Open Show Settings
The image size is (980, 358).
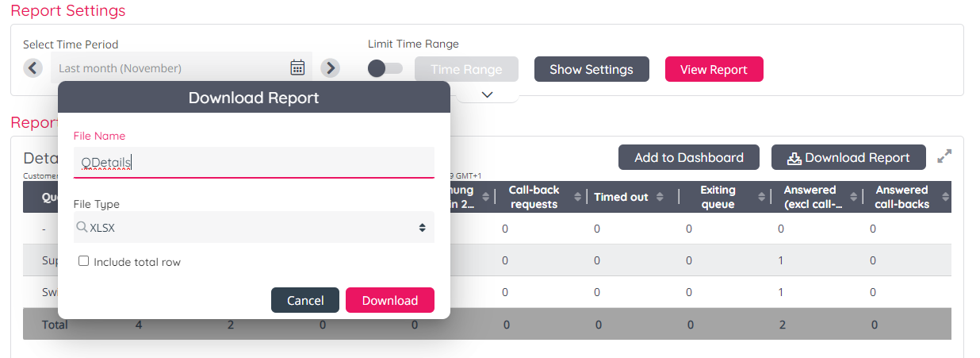[x=591, y=69]
